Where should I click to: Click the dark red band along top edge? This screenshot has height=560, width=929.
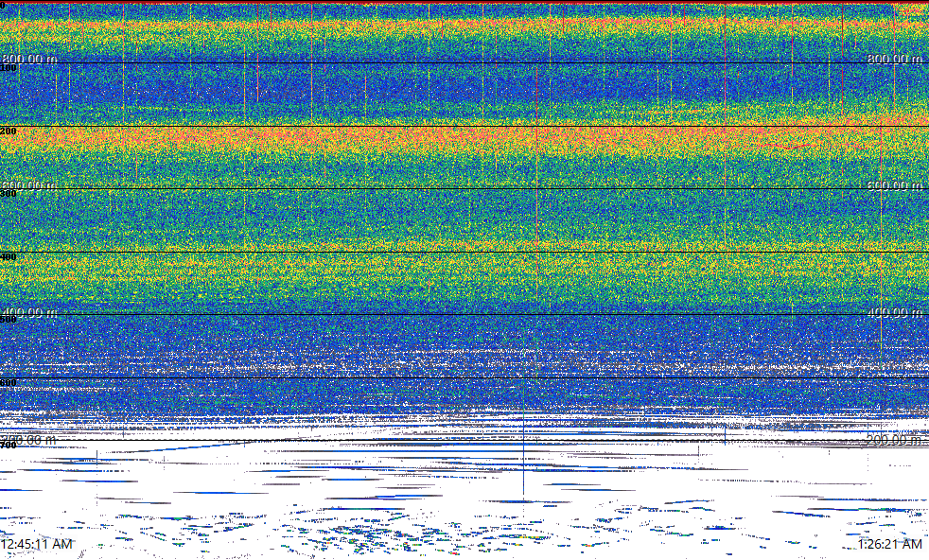464,2
